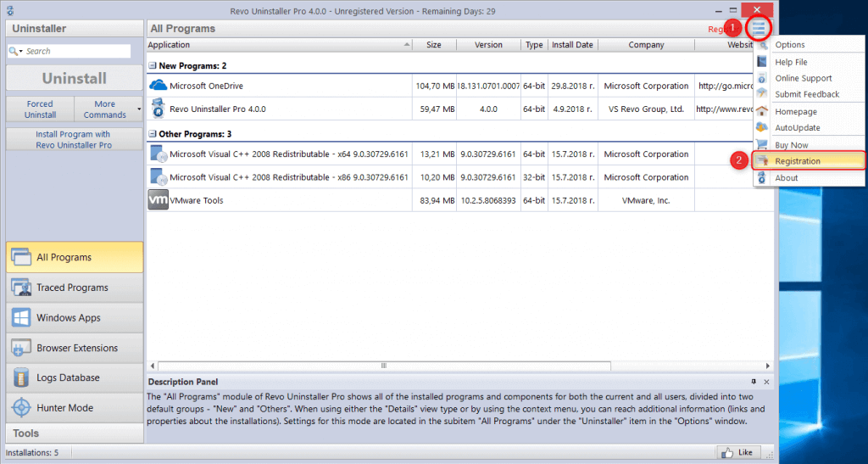The height and width of the screenshot is (464, 868).
Task: Collapse the Other Programs group
Action: 153,133
